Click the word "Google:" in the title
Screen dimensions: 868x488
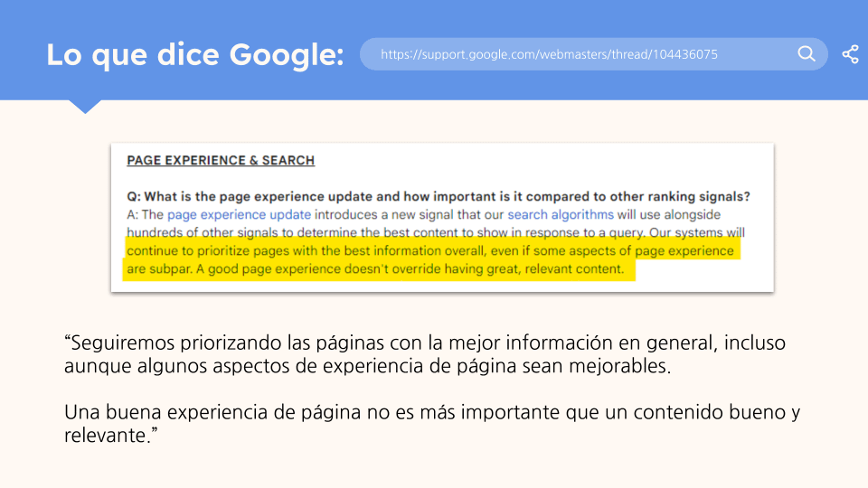[287, 55]
